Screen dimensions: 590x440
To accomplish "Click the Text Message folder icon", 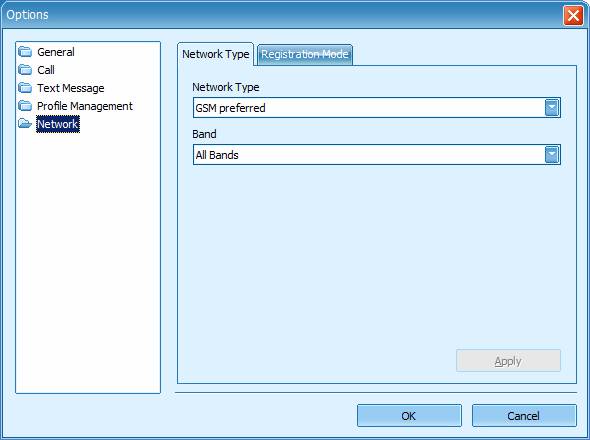I will tap(25, 88).
